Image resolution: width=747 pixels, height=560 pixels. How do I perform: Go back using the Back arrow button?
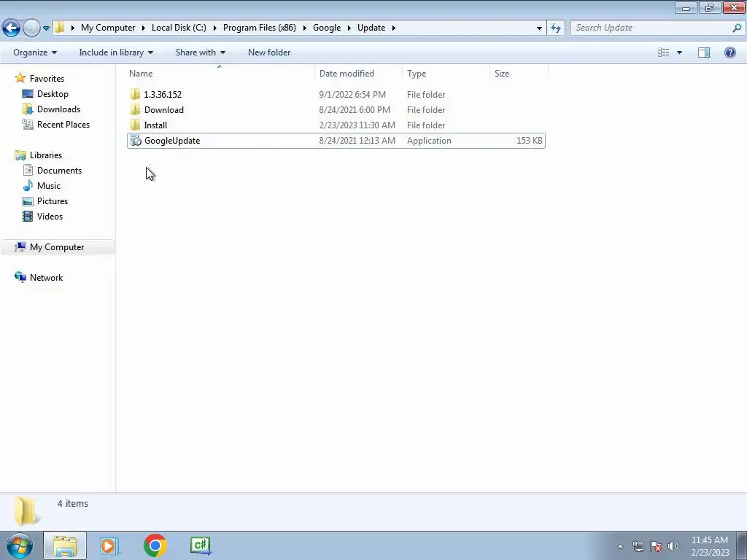(12, 28)
